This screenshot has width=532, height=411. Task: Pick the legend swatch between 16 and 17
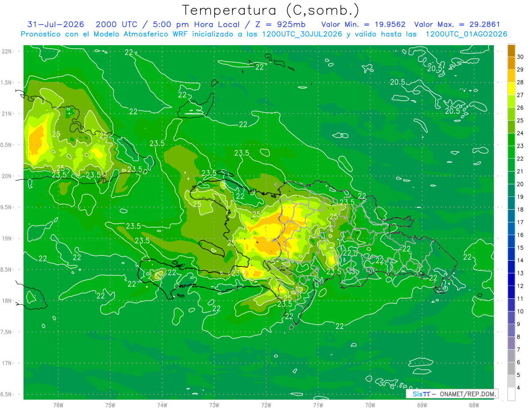click(x=511, y=229)
